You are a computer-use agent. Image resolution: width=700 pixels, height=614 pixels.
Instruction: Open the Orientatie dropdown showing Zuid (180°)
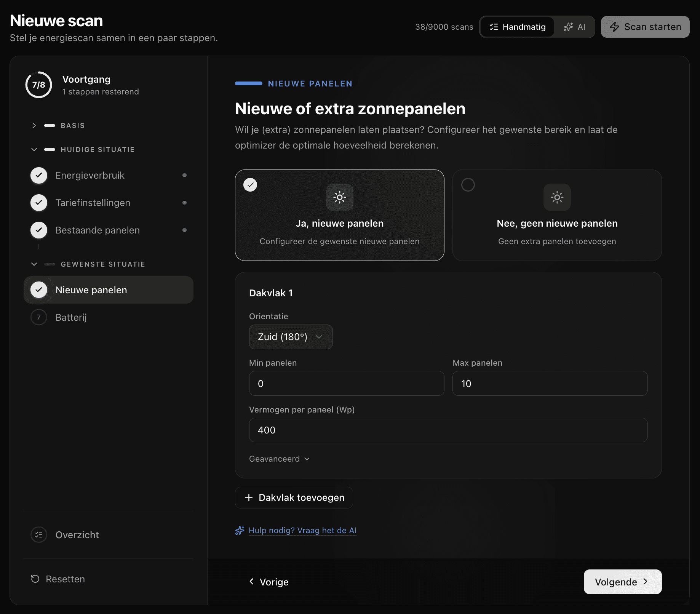pyautogui.click(x=291, y=337)
